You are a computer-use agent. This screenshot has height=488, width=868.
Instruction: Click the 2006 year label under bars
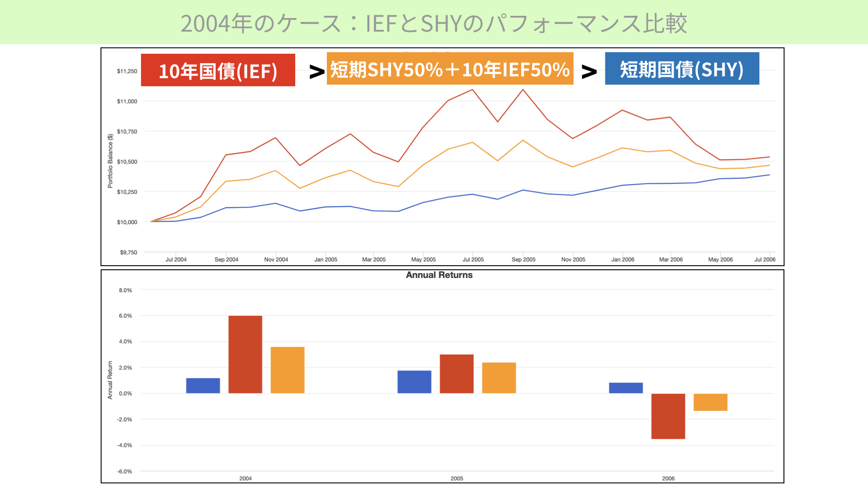pos(668,479)
